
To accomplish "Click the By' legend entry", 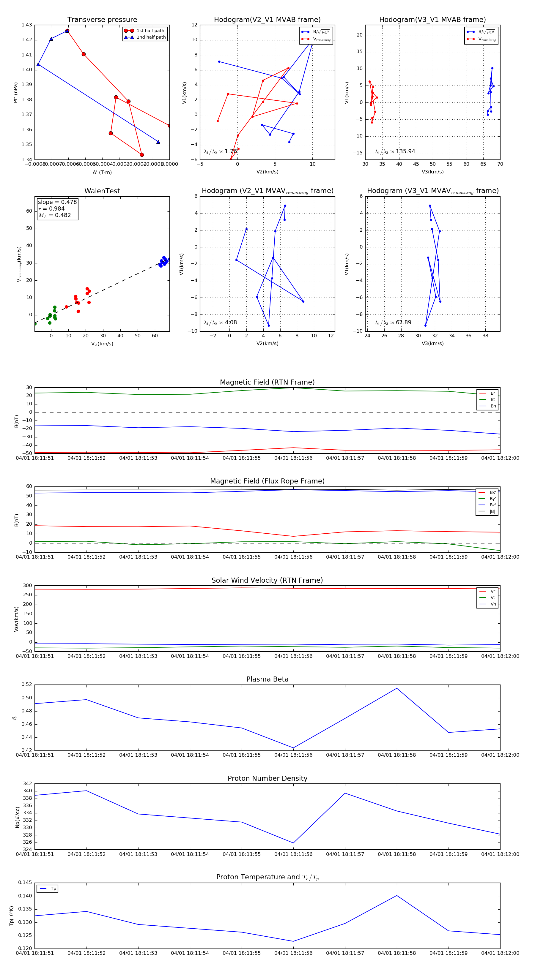I will point(487,499).
